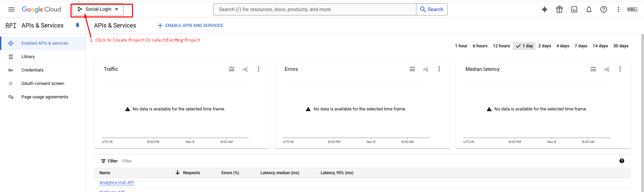
Task: Unpin APIs & Services with pin icon
Action: coord(78,26)
